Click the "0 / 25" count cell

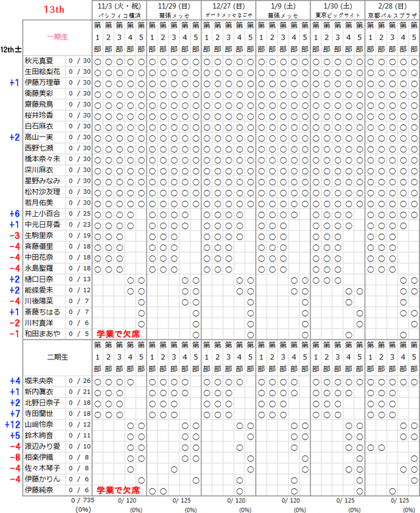click(x=79, y=213)
